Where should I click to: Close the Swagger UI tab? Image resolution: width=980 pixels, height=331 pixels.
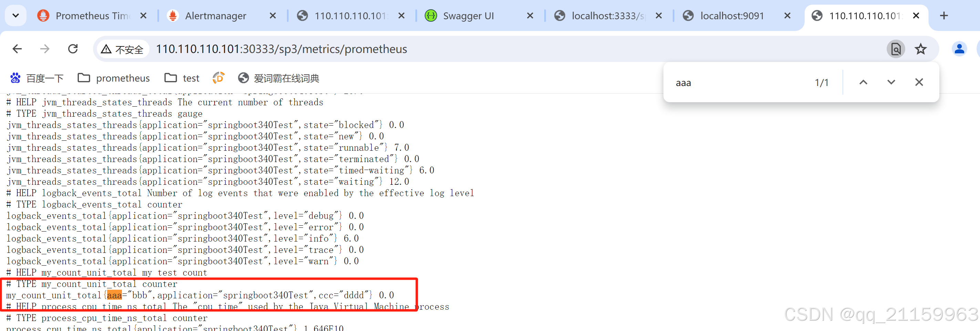530,15
